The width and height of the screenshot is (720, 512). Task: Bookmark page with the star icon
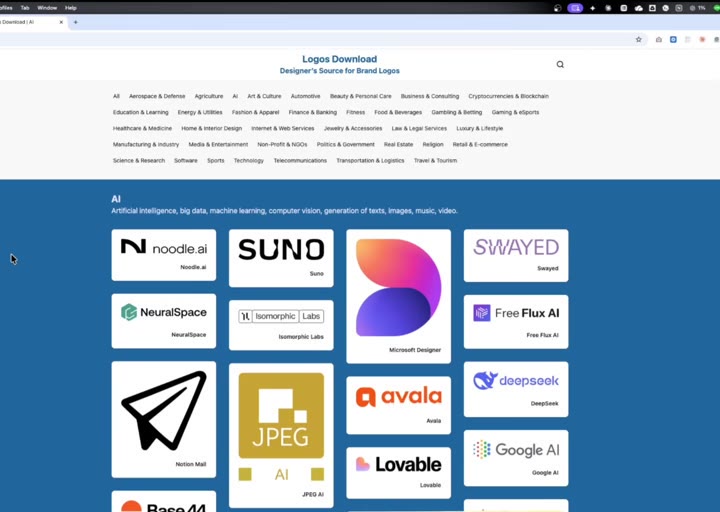coord(638,39)
